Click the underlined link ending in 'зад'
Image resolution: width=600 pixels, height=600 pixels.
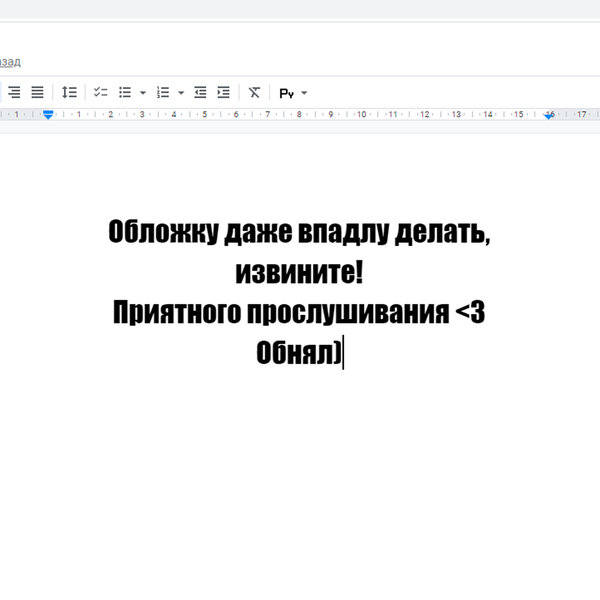click(10, 62)
